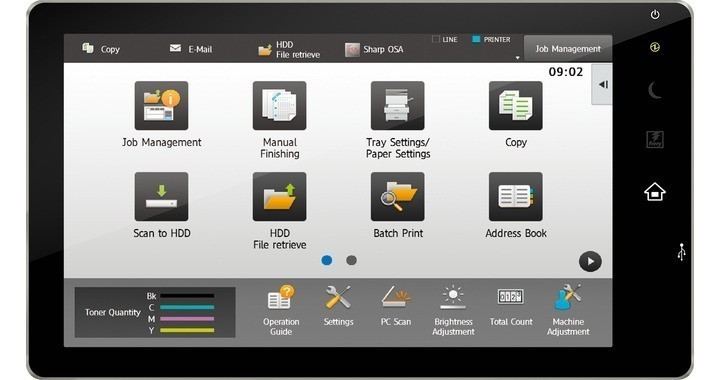Image resolution: width=720 pixels, height=380 pixels.
Task: Collapse the side action panel arrow
Action: click(602, 84)
